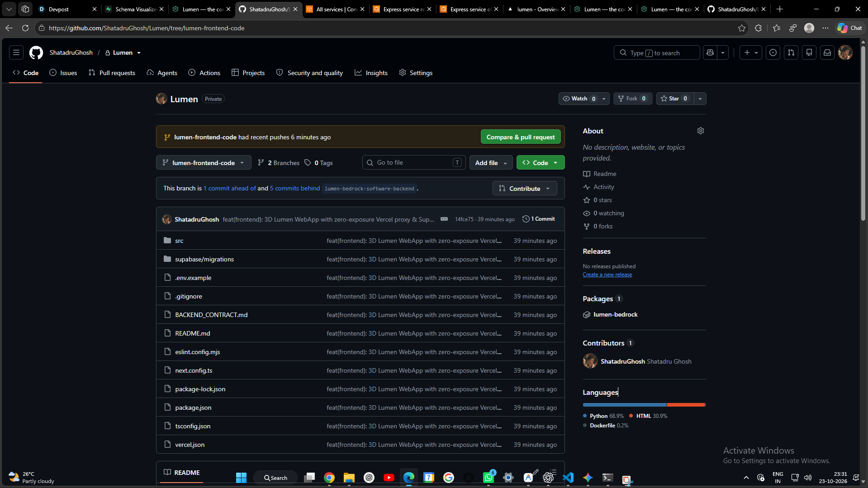The image size is (868, 488).
Task: Open the src folder
Action: (179, 241)
